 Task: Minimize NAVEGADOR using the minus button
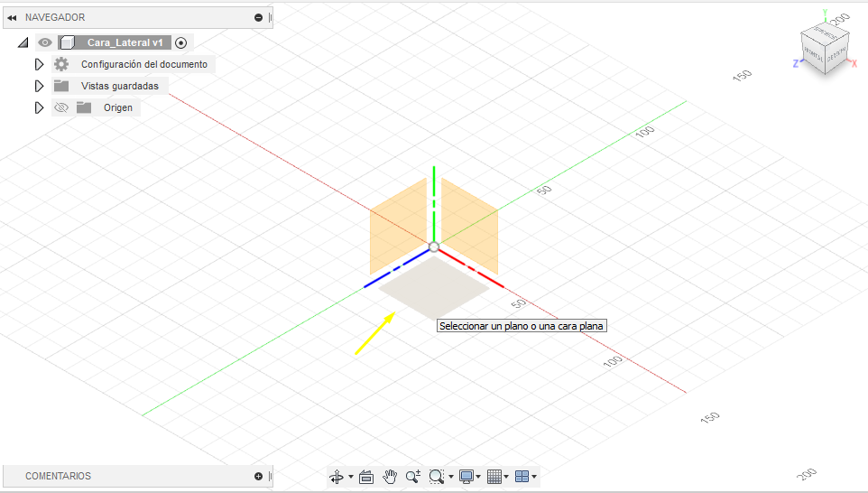coord(258,18)
